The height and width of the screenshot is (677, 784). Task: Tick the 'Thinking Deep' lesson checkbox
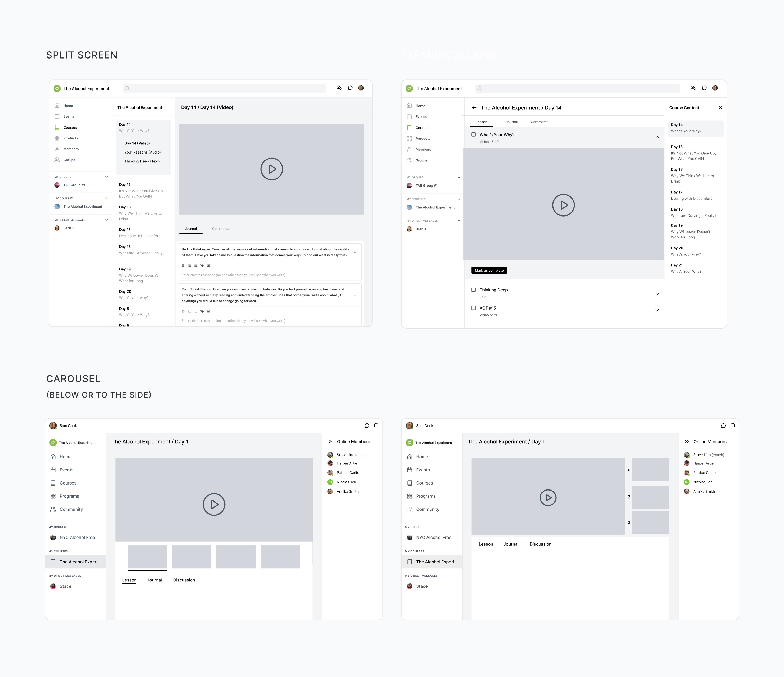(x=473, y=290)
